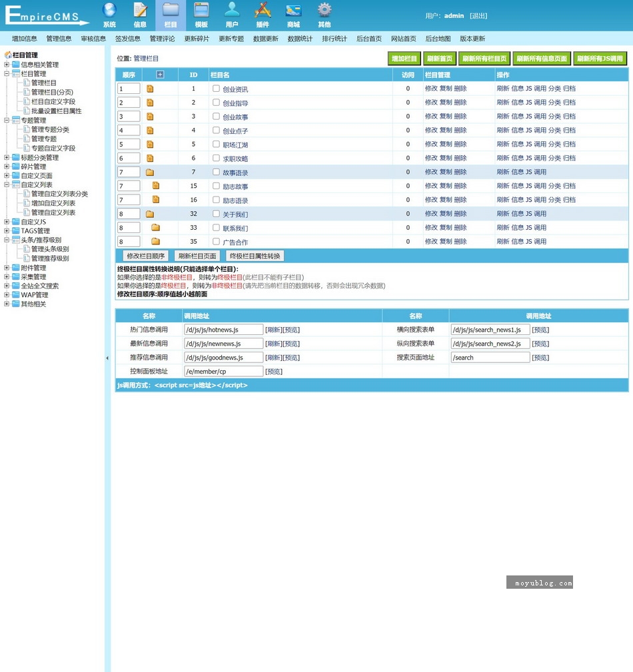Image resolution: width=633 pixels, height=672 pixels.
Task: Click the file icon in 励志故事 row
Action: click(156, 186)
